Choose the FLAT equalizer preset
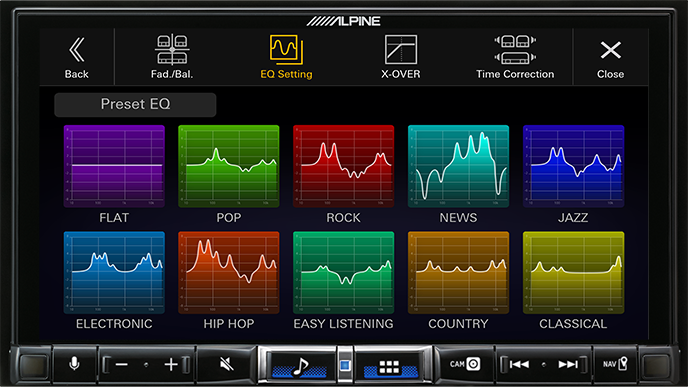This screenshot has height=387, width=688. pos(114,166)
